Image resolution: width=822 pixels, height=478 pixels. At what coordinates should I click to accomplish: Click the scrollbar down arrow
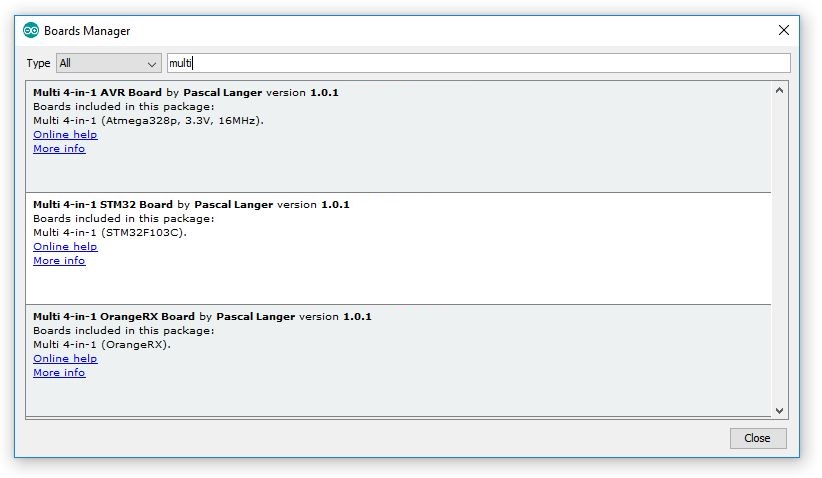coord(780,410)
